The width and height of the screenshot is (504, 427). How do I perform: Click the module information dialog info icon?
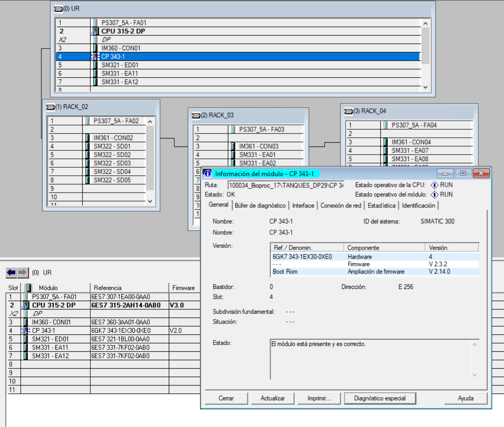(x=207, y=173)
